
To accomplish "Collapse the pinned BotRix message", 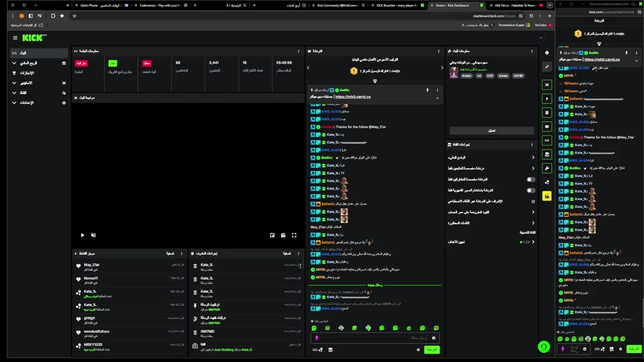I will (437, 98).
